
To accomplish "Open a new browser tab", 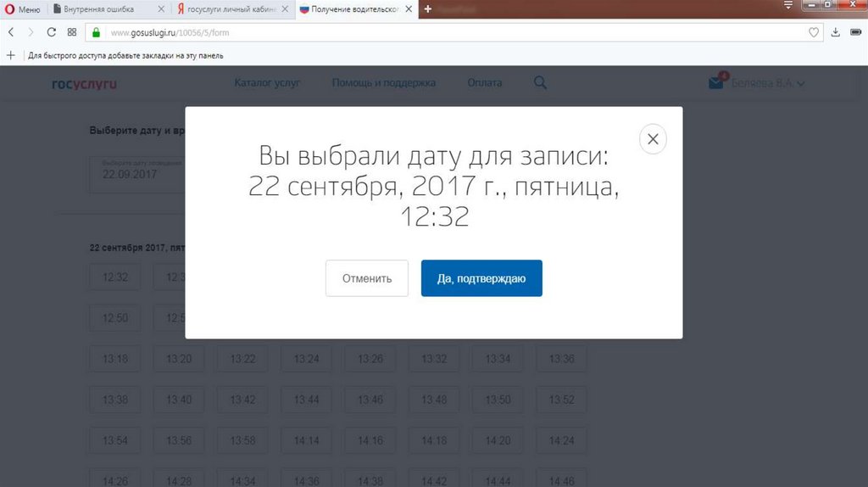I will click(x=427, y=9).
